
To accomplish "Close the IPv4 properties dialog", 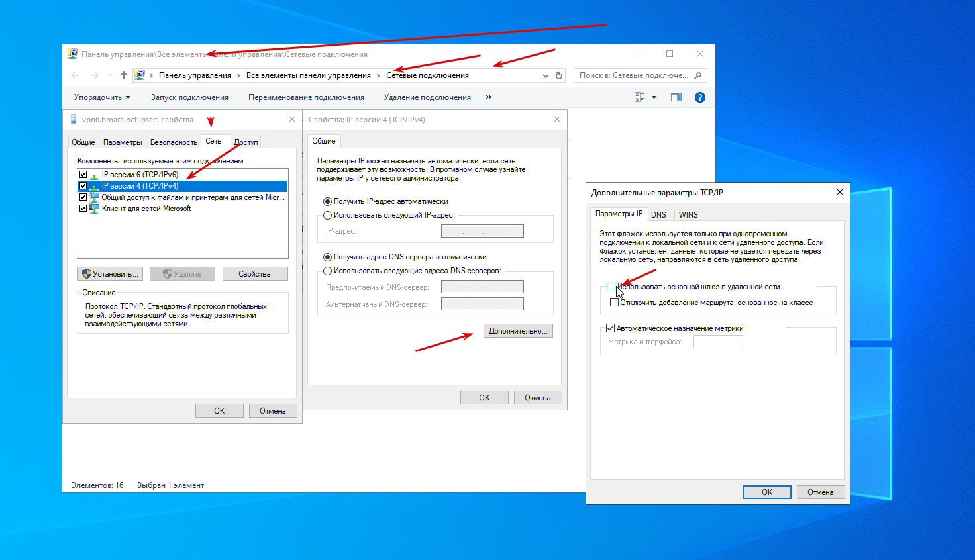I will 557,119.
